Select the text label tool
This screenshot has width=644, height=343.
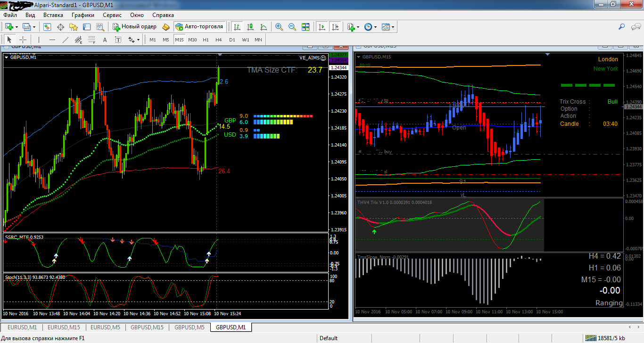105,40
